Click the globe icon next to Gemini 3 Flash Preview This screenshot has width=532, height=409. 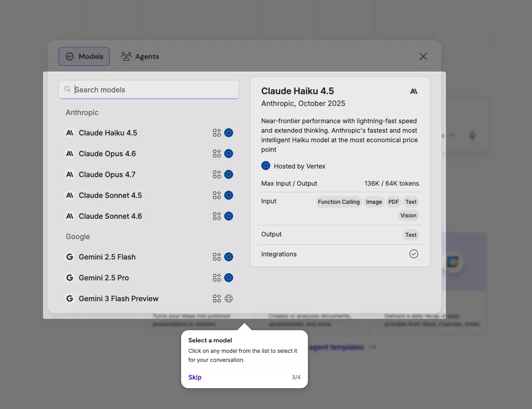[x=229, y=298]
